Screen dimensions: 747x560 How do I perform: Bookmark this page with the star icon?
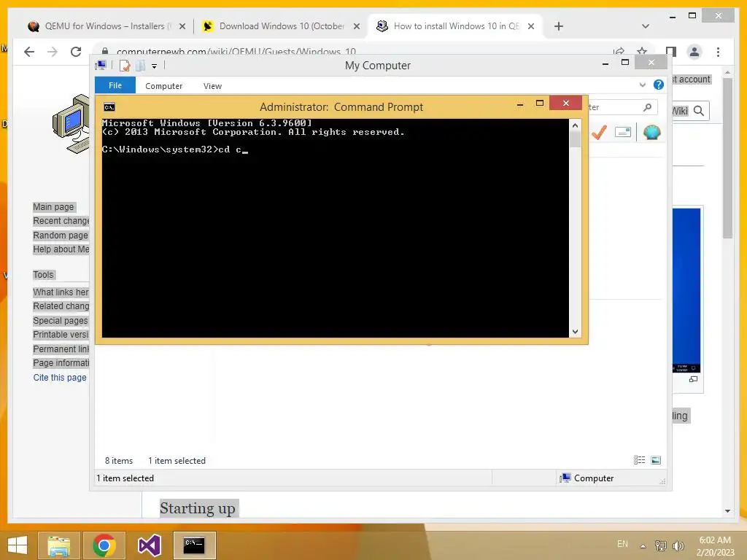coord(642,52)
